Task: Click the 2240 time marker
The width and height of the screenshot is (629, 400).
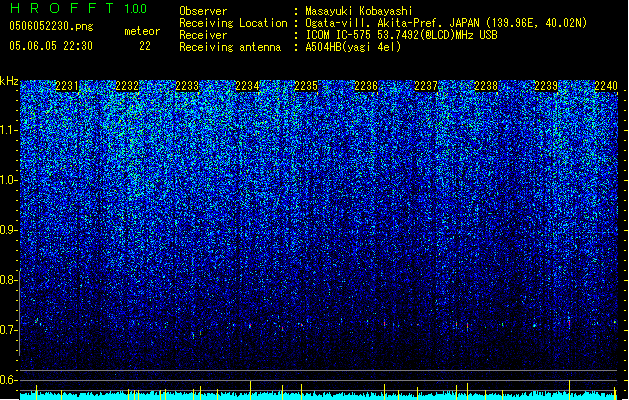Action: 606,86
